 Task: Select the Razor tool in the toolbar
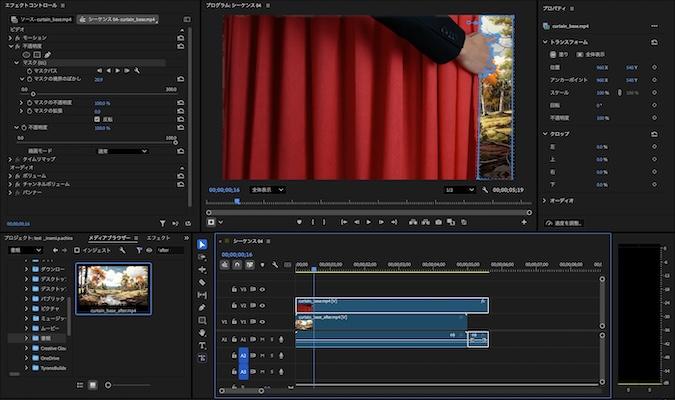click(202, 282)
